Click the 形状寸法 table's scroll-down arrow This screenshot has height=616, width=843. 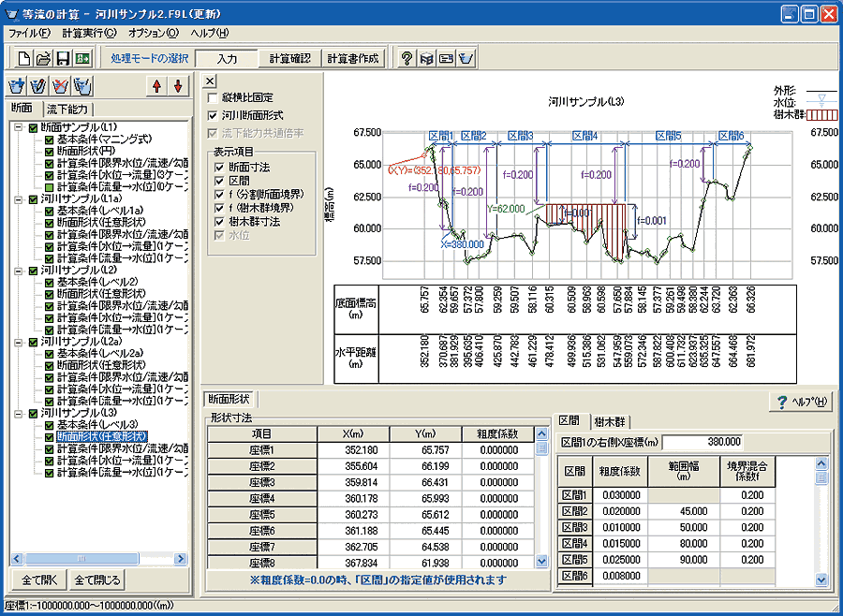pos(542,561)
